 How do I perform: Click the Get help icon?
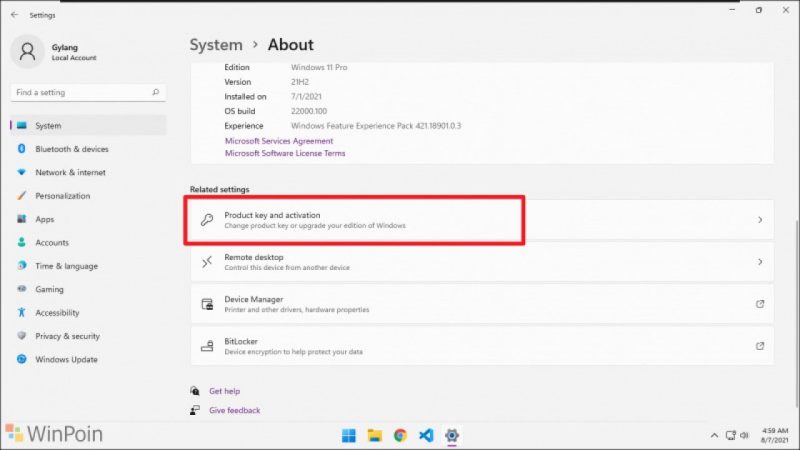(x=194, y=391)
